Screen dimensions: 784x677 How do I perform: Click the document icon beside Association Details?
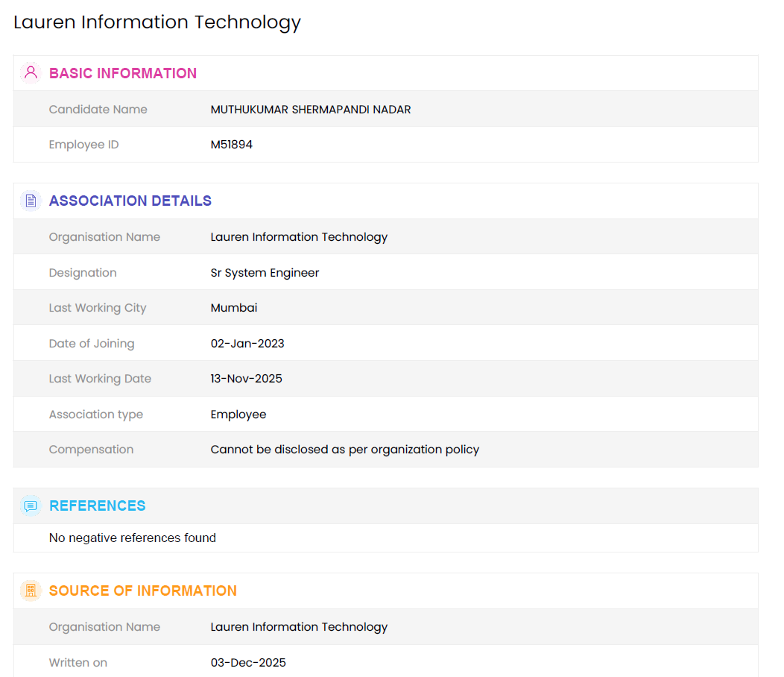31,201
